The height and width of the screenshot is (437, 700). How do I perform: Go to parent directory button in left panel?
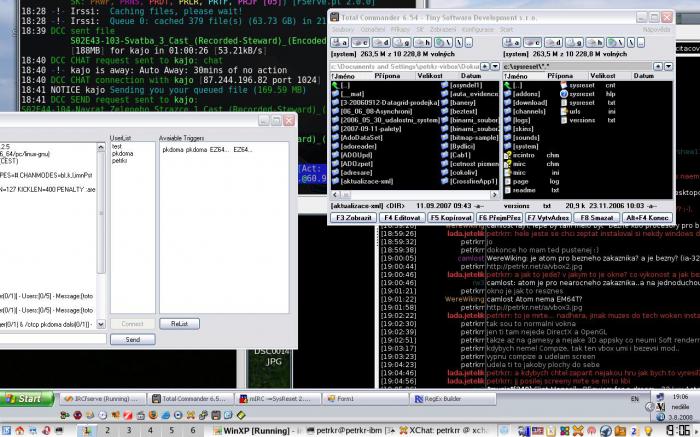coord(468,42)
